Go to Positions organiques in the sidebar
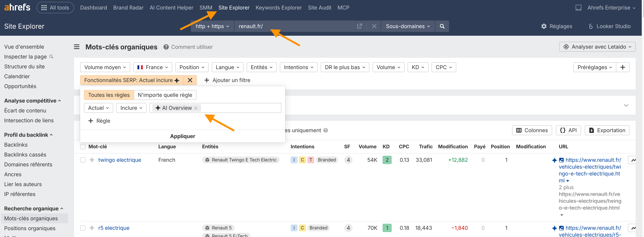 tap(30, 228)
